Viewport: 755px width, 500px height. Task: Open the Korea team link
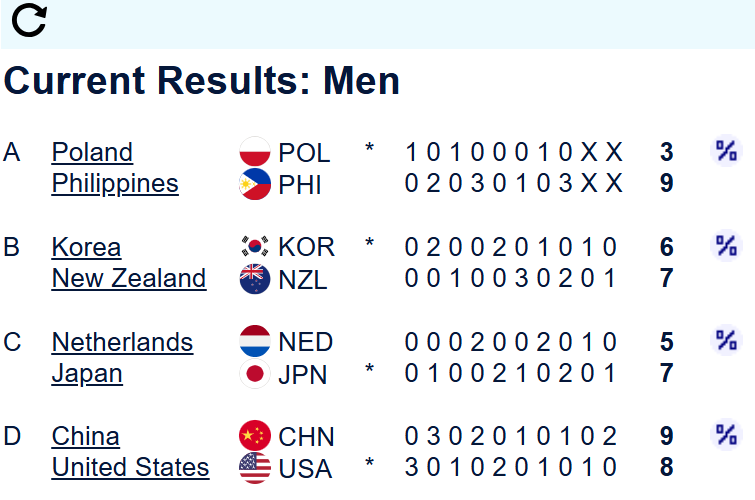86,247
